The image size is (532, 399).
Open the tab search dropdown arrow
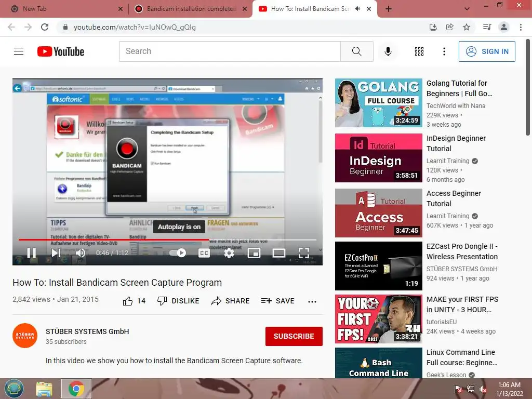click(467, 9)
